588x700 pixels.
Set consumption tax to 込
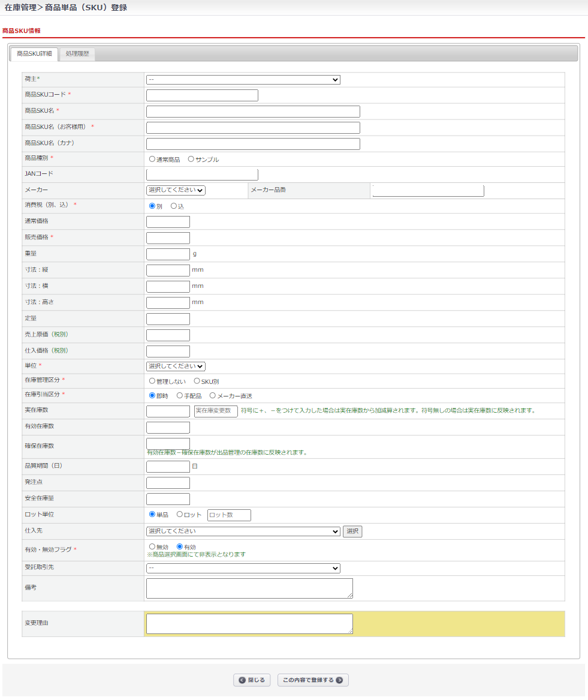click(x=174, y=206)
